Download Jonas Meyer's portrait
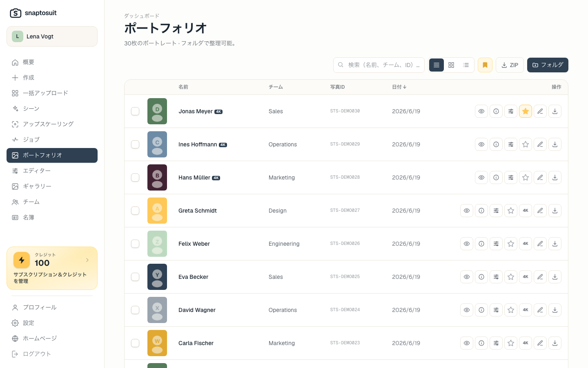Viewport: 588px width, 368px height. 555,111
